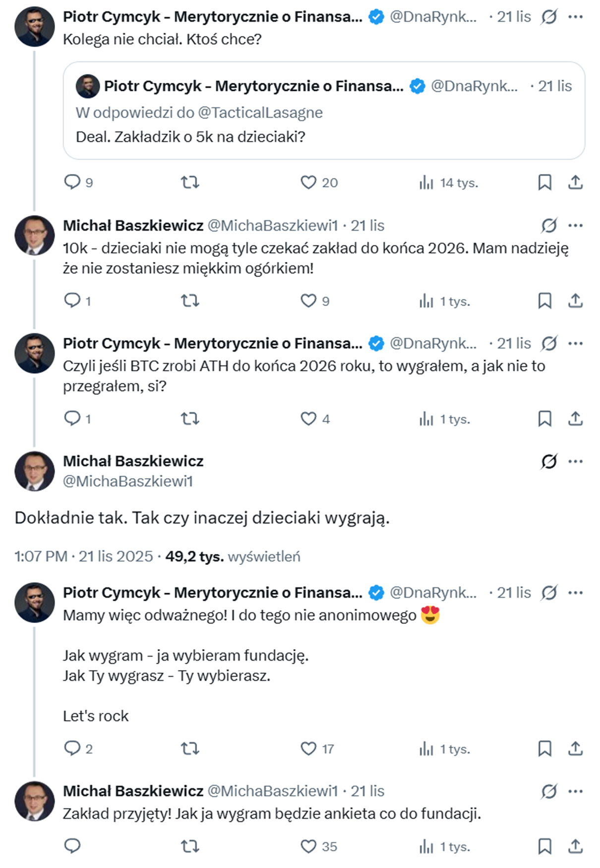Viewport: 600px width, 868px height.
Task: Open more options on top Piotr Cymcyk tweet
Action: pos(576,17)
